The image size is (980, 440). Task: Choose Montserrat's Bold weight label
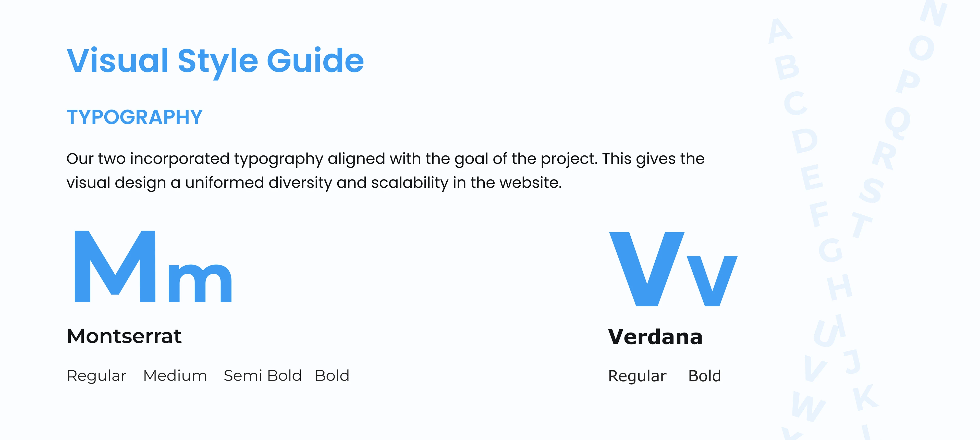332,376
